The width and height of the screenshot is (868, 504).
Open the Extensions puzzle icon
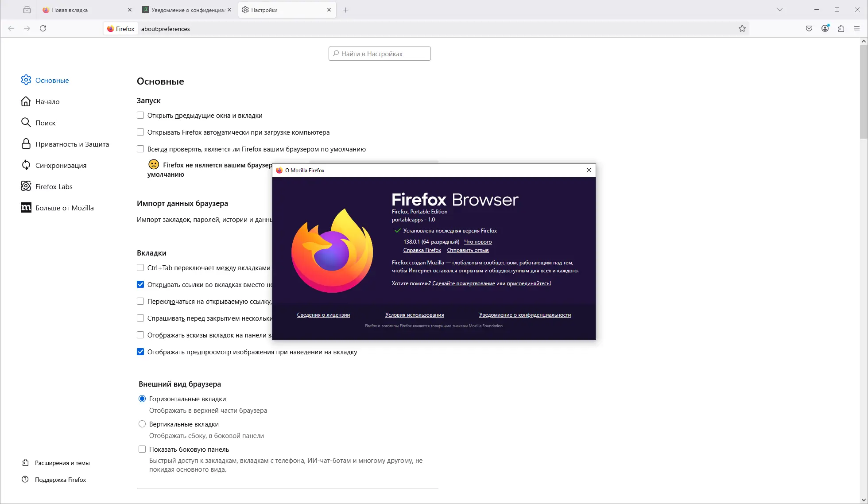841,28
